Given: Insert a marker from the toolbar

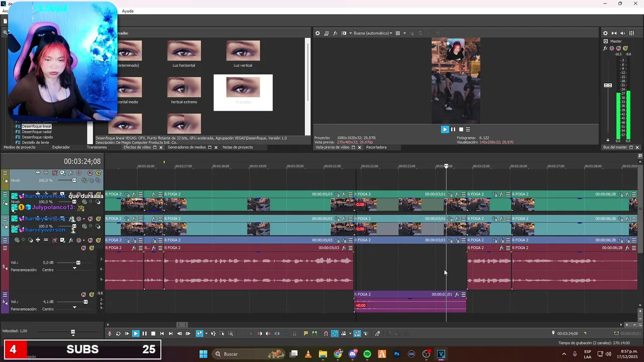Looking at the screenshot, I should pos(305,333).
